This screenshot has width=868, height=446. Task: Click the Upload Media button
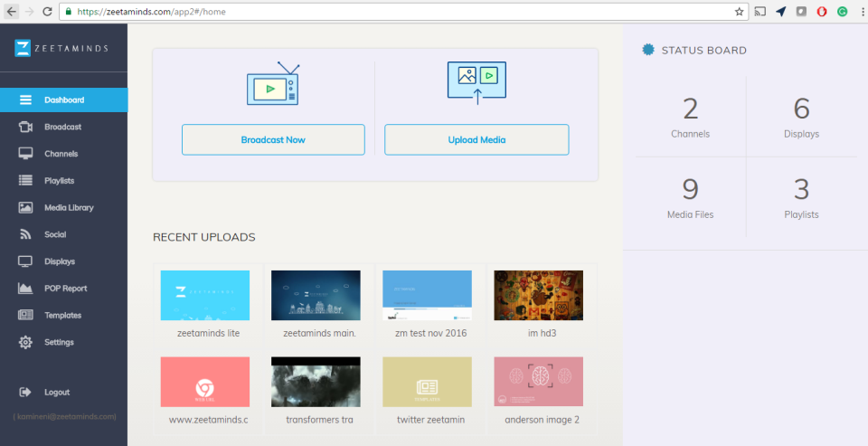[x=476, y=139]
